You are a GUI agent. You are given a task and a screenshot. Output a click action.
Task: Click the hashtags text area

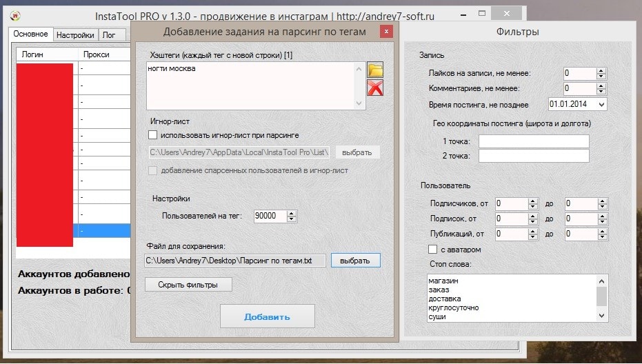(x=250, y=85)
